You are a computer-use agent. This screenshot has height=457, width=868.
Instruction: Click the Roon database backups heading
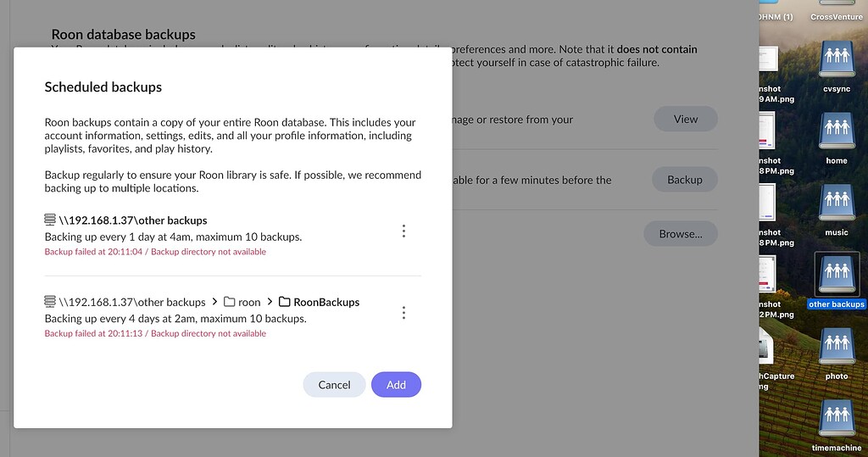pyautogui.click(x=124, y=35)
